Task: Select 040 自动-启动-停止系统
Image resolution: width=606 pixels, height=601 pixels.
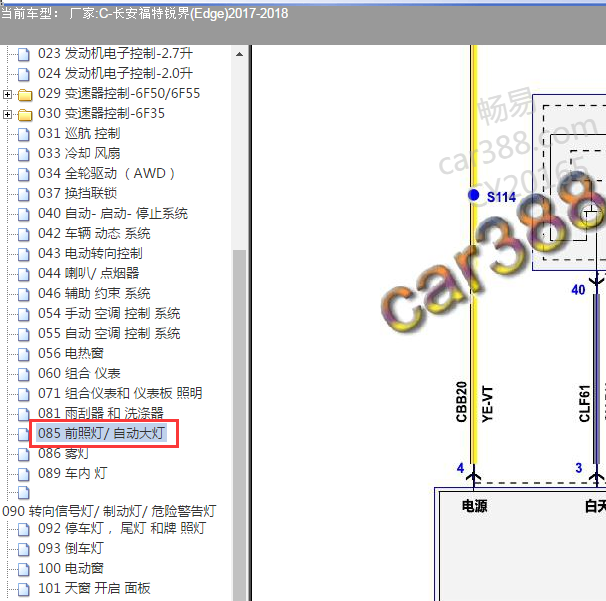Action: tap(113, 213)
